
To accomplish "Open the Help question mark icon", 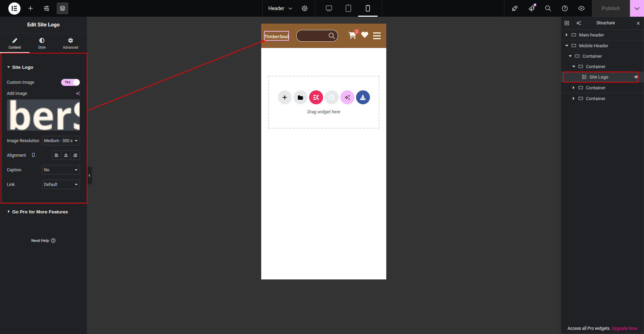I will tap(564, 8).
